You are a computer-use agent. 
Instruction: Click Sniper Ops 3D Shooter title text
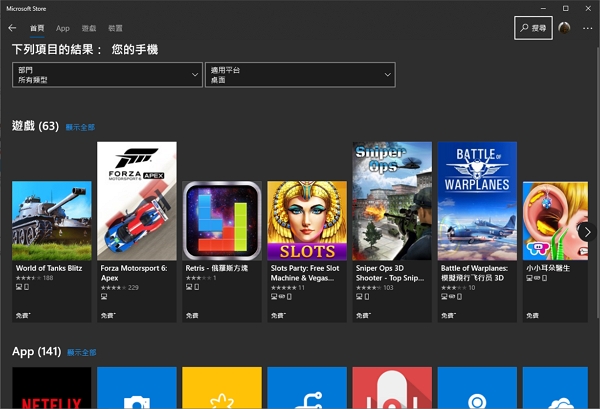click(390, 273)
